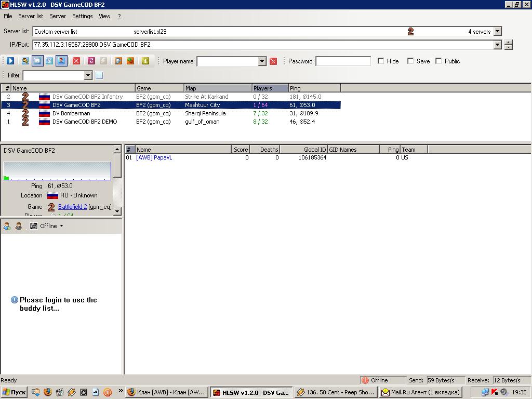The height and width of the screenshot is (399, 532).
Task: Open the IP/Port address dropdown
Action: pyautogui.click(x=497, y=45)
